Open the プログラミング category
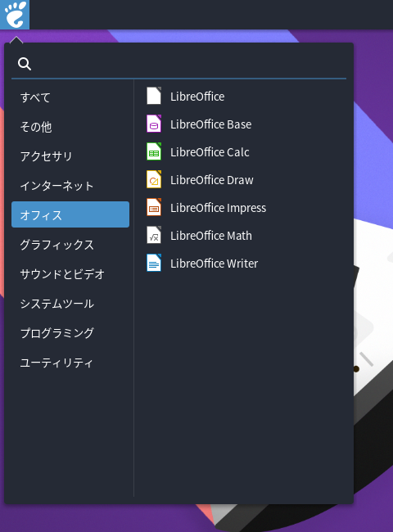This screenshot has height=532, width=393. (70, 333)
